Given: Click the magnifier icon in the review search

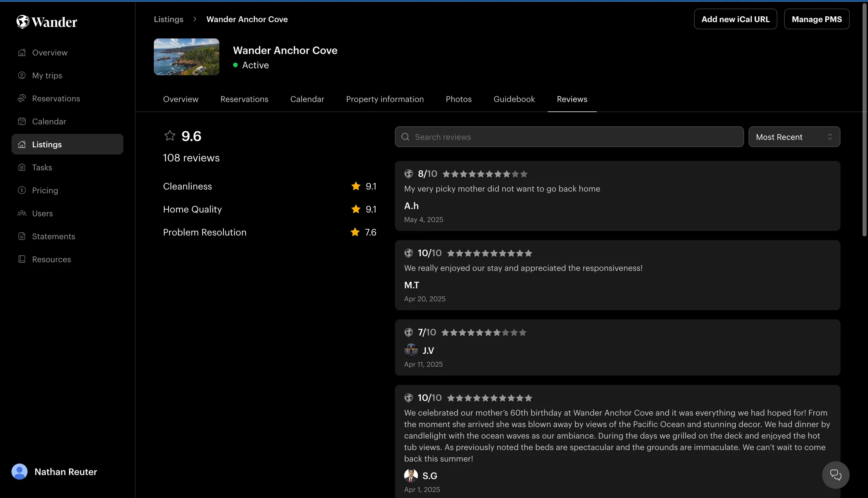Looking at the screenshot, I should pyautogui.click(x=405, y=137).
